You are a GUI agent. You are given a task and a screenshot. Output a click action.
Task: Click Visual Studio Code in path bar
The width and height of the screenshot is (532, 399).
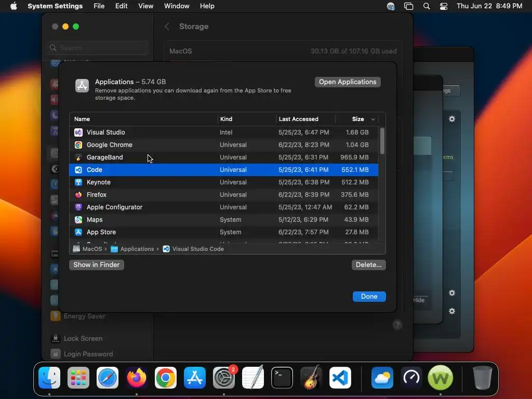198,249
